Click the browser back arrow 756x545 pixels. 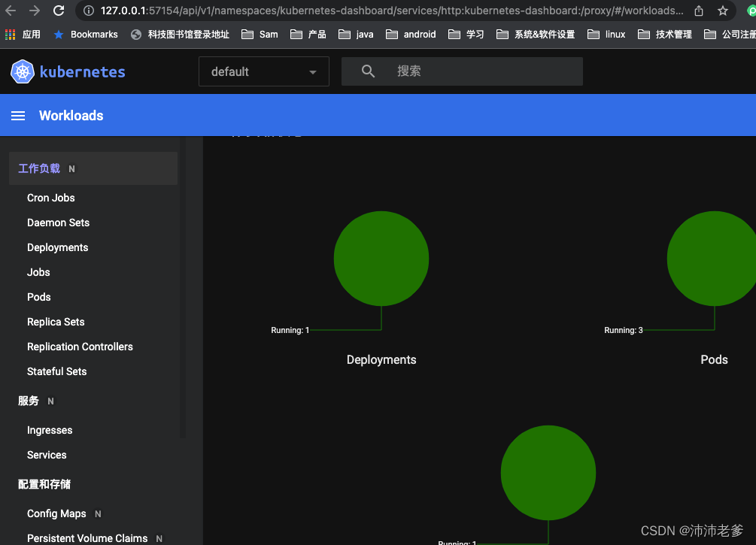click(x=11, y=11)
